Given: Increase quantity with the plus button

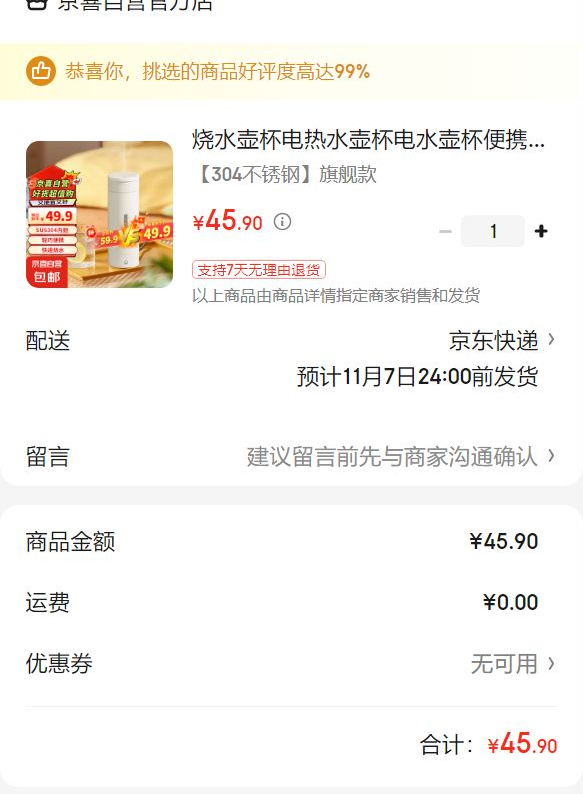Looking at the screenshot, I should click(541, 231).
